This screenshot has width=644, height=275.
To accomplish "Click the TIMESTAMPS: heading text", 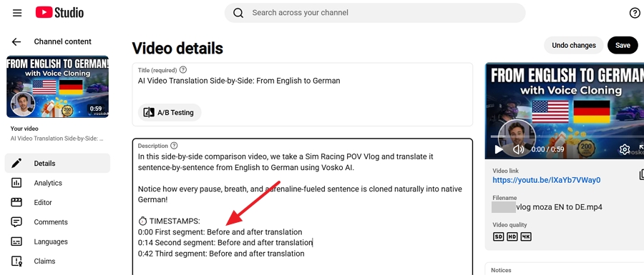I will click(175, 221).
